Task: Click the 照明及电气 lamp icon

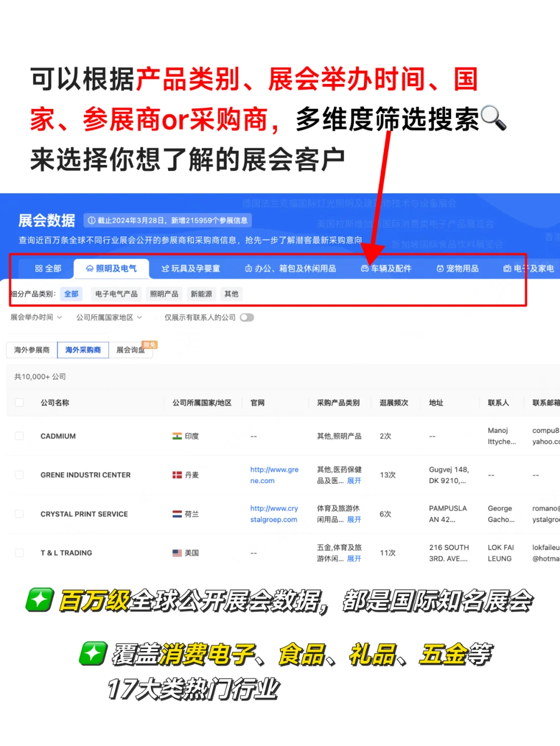Action: 89,269
